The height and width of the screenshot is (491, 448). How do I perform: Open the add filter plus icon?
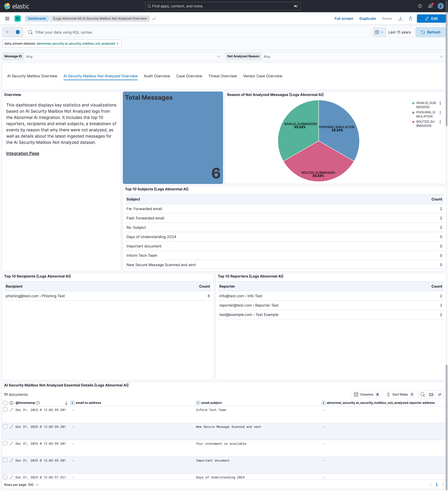click(x=18, y=32)
